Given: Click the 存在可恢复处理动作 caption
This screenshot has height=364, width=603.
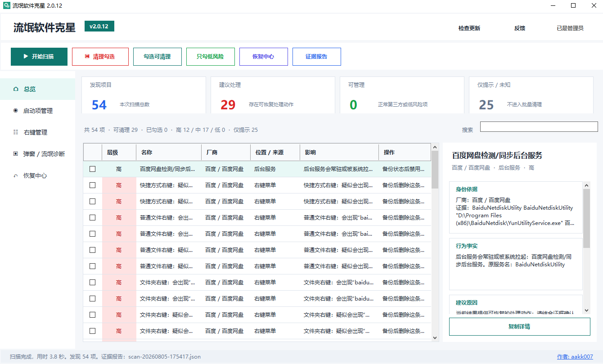Looking at the screenshot, I should pos(271,104).
